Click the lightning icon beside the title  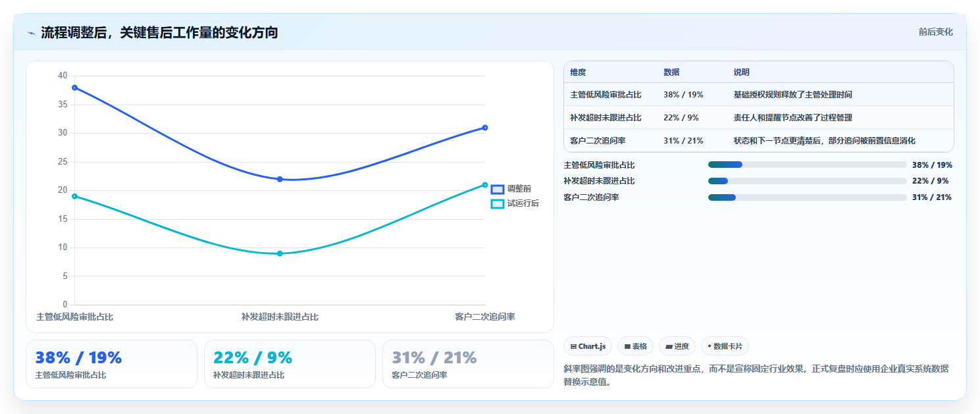(x=32, y=33)
